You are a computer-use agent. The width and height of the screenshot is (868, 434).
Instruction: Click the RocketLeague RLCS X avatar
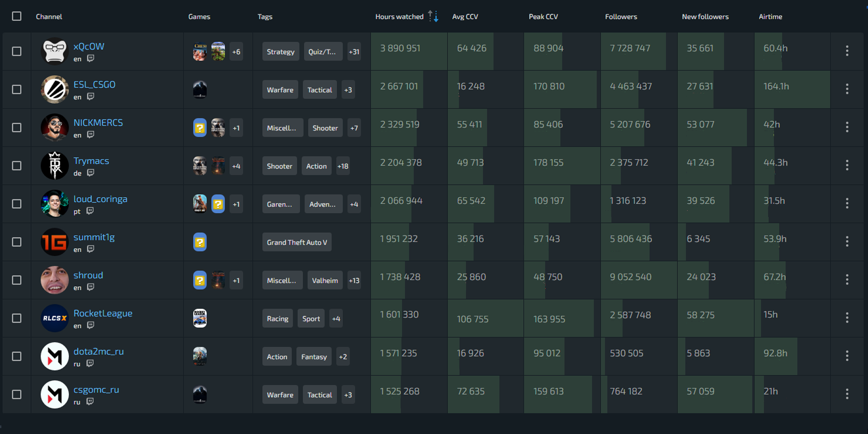click(55, 318)
